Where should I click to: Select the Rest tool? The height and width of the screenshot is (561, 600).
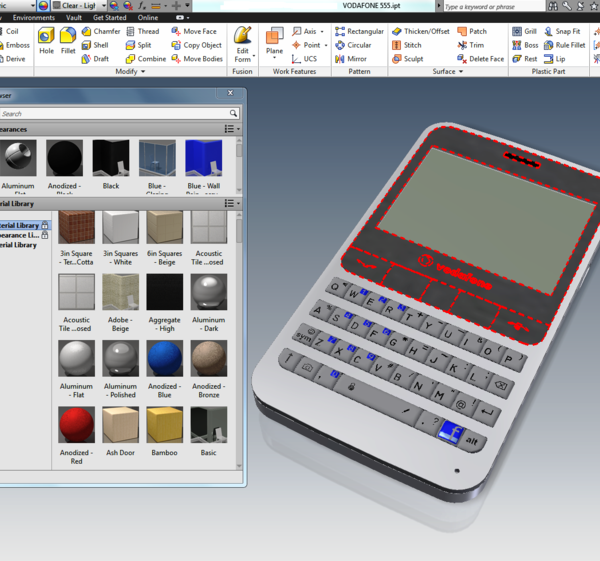point(525,59)
